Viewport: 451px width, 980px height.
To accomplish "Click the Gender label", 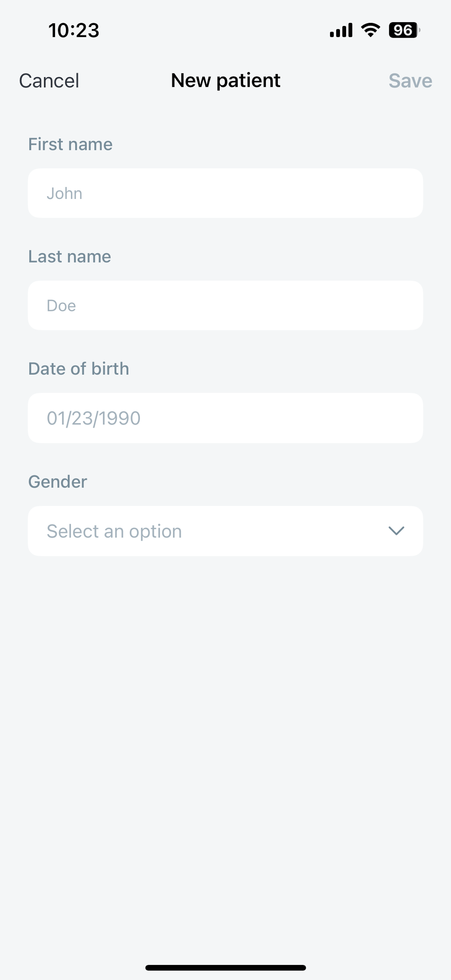I will 58,482.
